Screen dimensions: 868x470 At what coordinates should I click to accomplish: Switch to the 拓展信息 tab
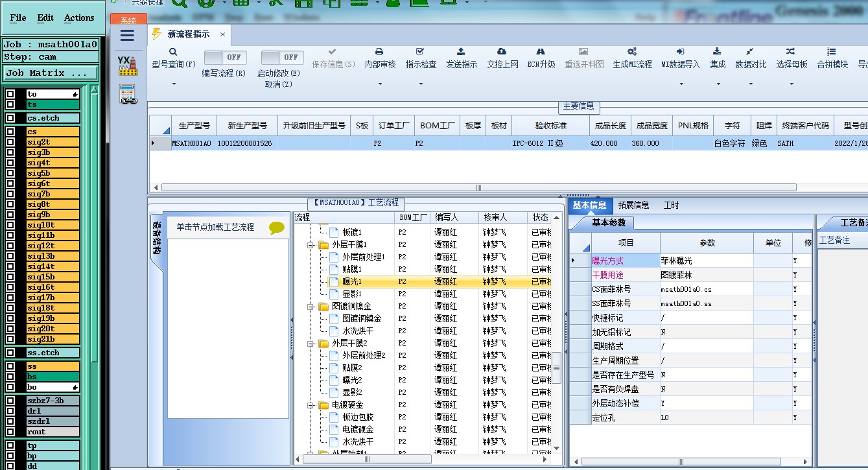(x=633, y=205)
